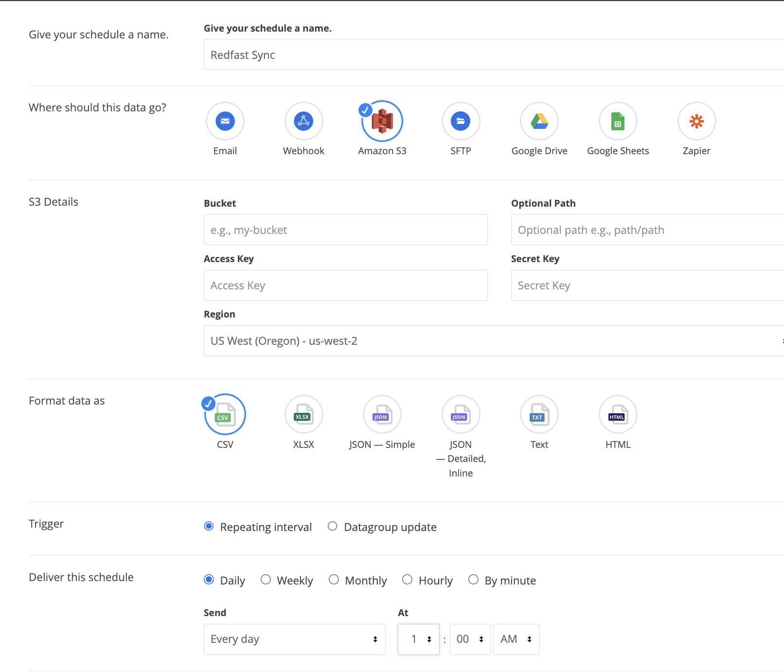Image resolution: width=784 pixels, height=672 pixels.
Task: Select CSV format icon
Action: (225, 414)
